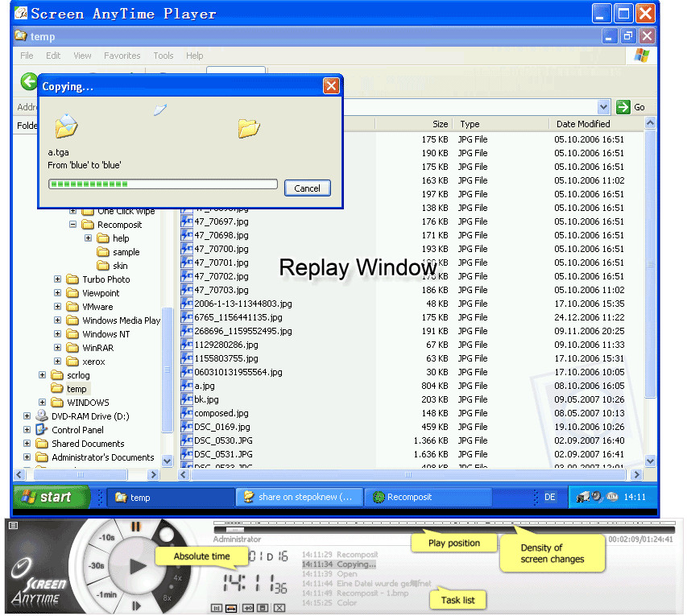Open the Edit menu
The image size is (687, 616).
click(53, 56)
